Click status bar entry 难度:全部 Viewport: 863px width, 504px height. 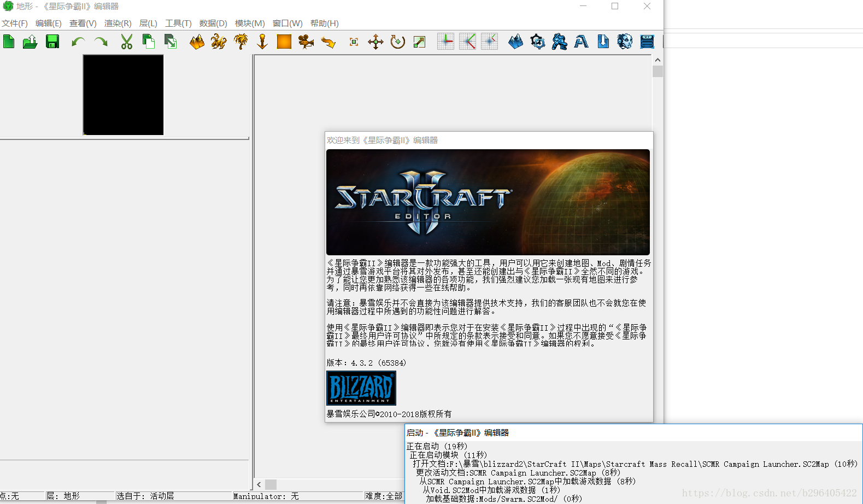[x=384, y=496]
